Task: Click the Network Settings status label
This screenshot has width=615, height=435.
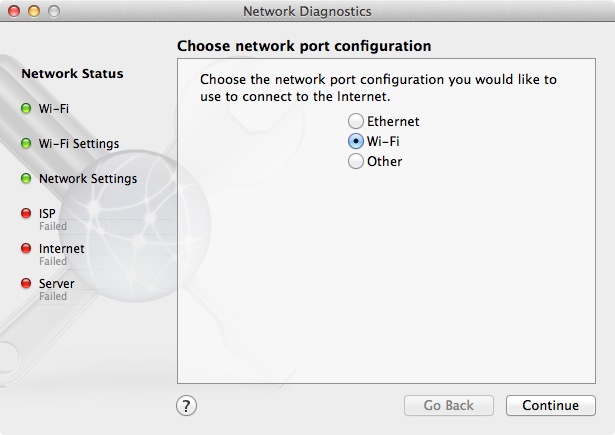Action: [x=87, y=179]
